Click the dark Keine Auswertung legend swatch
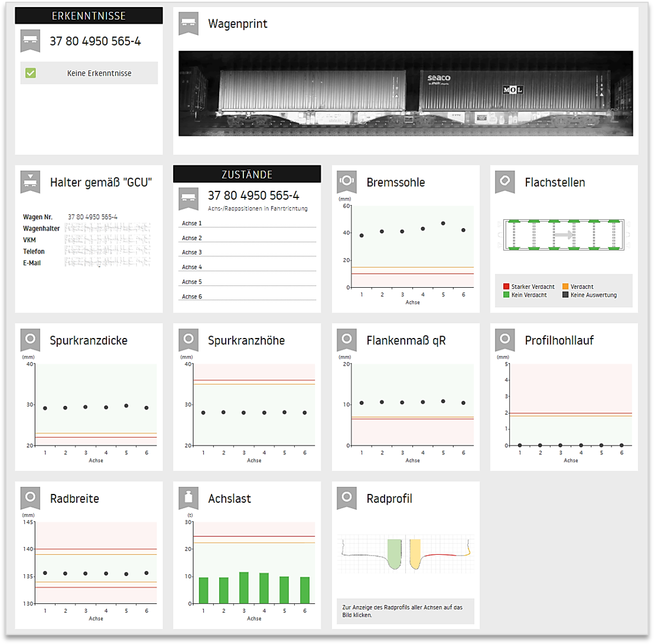654x644 pixels. 565,295
